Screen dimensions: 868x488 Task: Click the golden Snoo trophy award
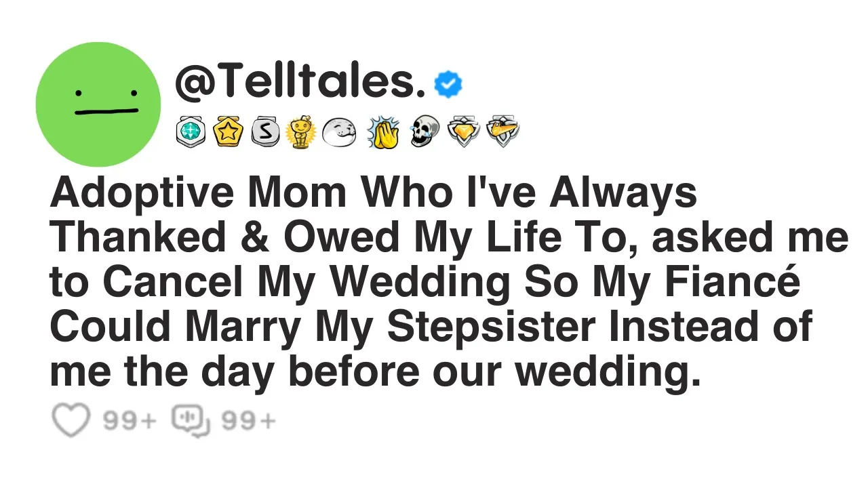[x=300, y=131]
